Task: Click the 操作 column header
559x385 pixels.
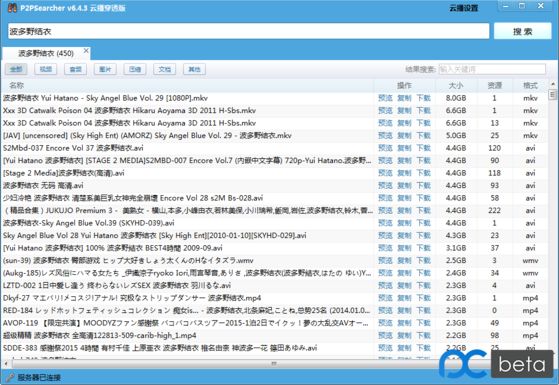Action: click(x=404, y=86)
